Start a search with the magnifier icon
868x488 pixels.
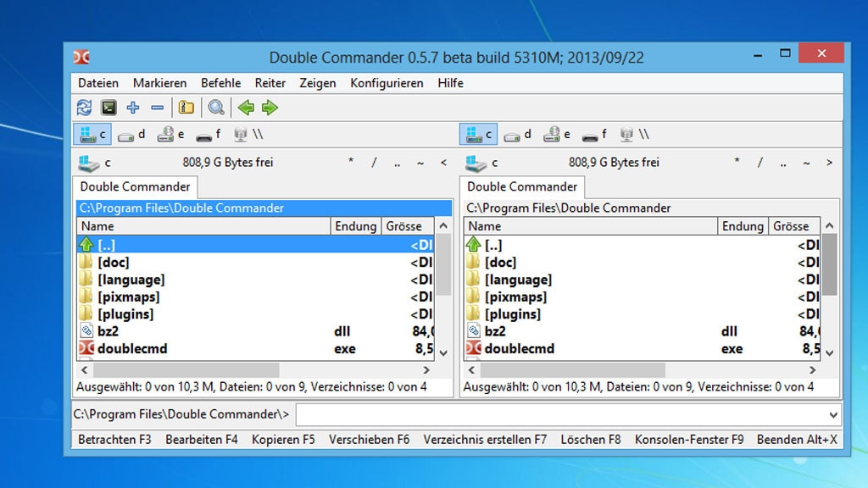point(215,108)
